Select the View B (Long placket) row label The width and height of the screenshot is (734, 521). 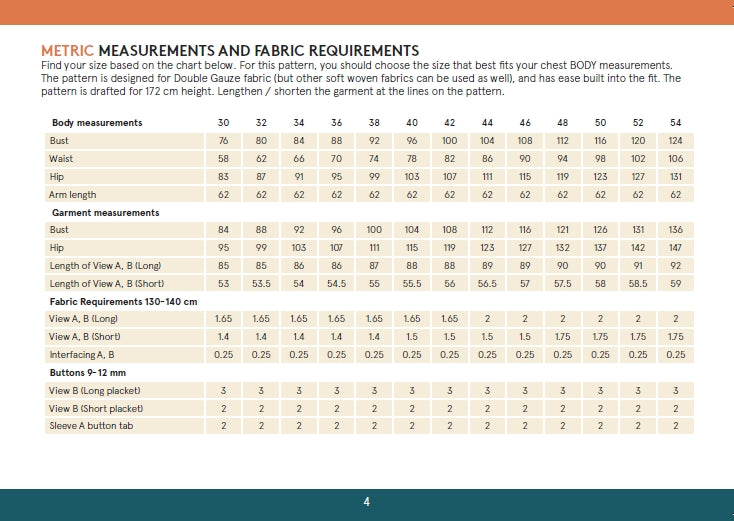coord(95,390)
